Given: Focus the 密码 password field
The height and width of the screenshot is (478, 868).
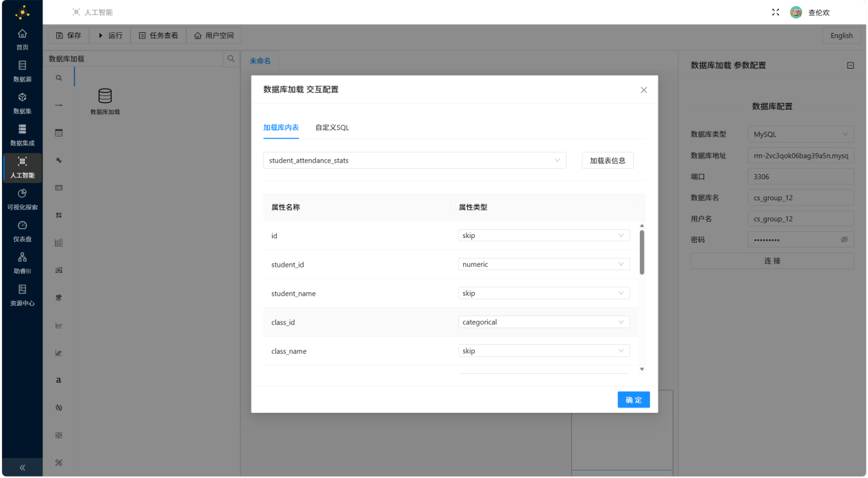Looking at the screenshot, I should [x=801, y=240].
